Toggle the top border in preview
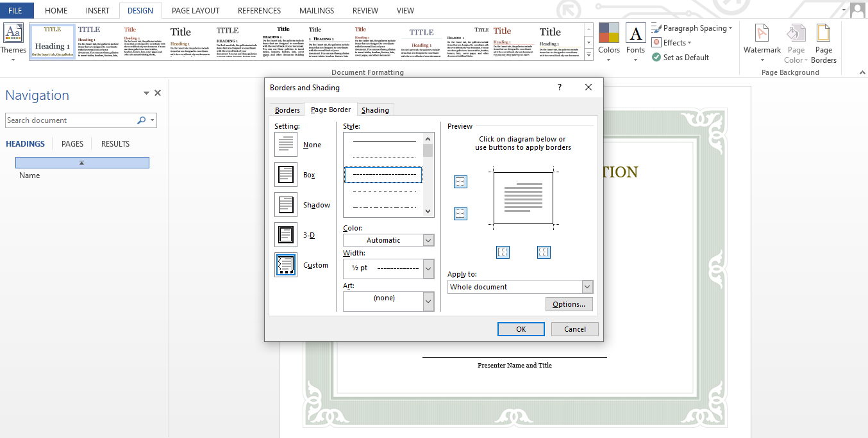This screenshot has height=438, width=868. pos(460,182)
